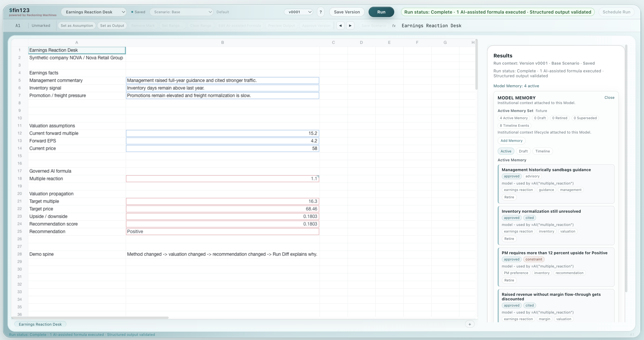Image resolution: width=644 pixels, height=340 pixels.
Task: Click column A header
Action: click(x=77, y=42)
